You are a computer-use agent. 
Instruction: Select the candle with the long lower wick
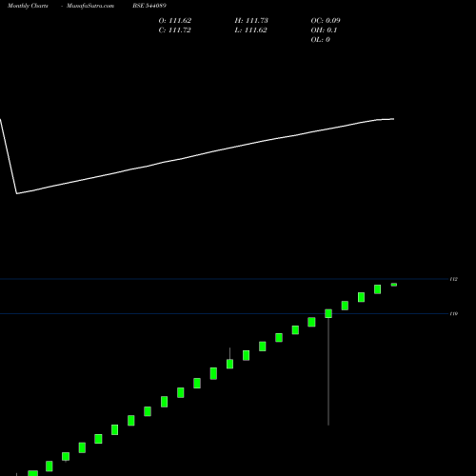(x=328, y=313)
